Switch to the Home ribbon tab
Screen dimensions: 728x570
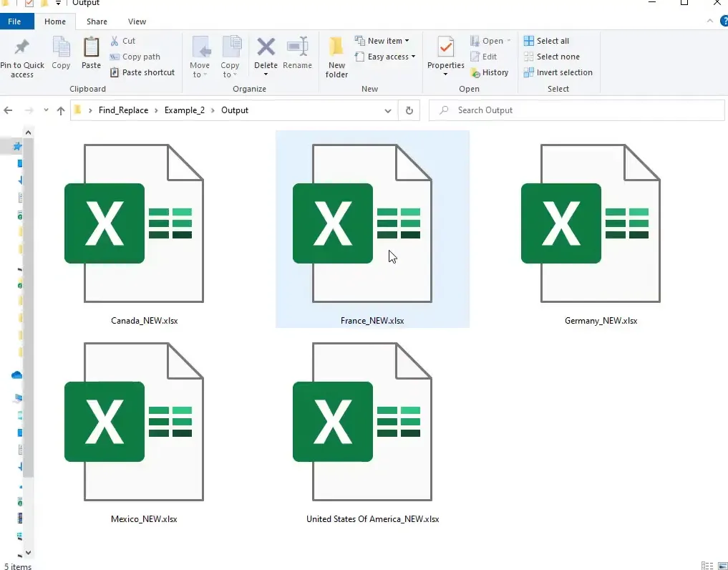[x=55, y=21]
